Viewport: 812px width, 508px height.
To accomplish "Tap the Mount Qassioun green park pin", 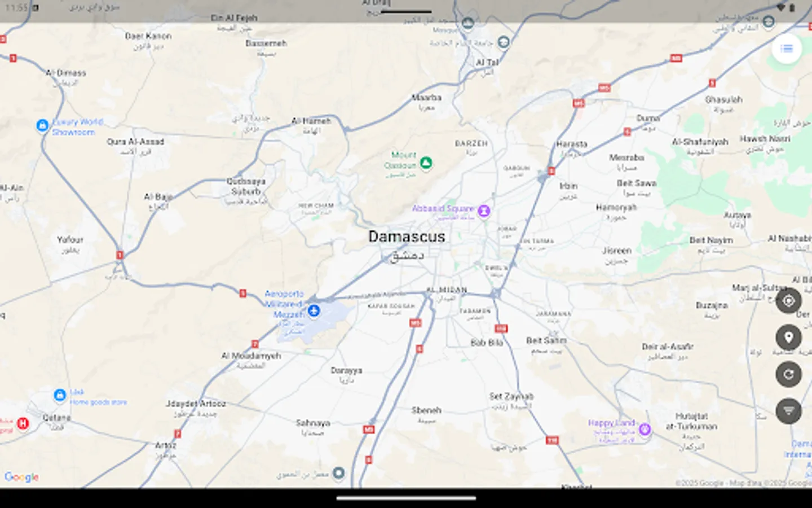I will [x=426, y=163].
